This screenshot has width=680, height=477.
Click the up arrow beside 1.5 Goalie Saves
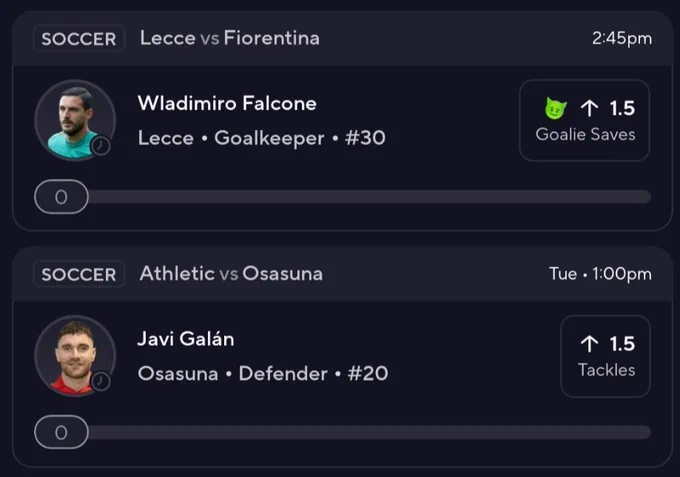pos(589,108)
